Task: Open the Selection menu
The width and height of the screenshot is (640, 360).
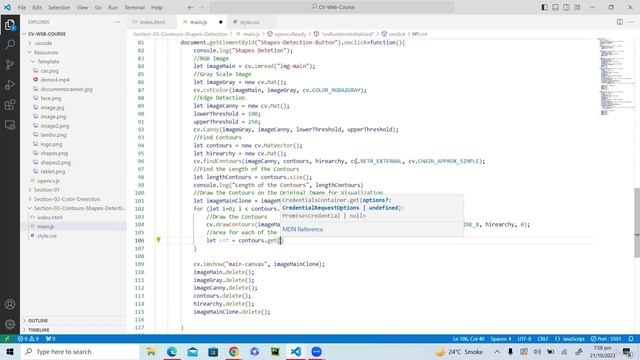Action: coord(59,7)
